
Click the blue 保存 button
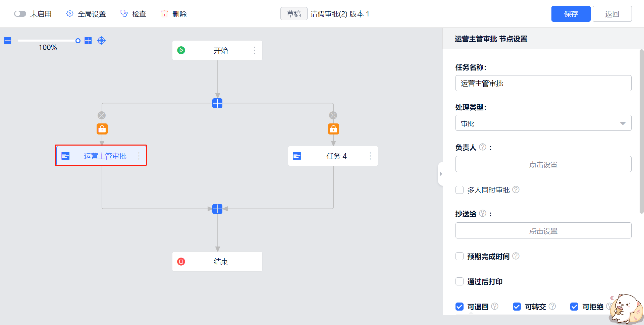(571, 14)
